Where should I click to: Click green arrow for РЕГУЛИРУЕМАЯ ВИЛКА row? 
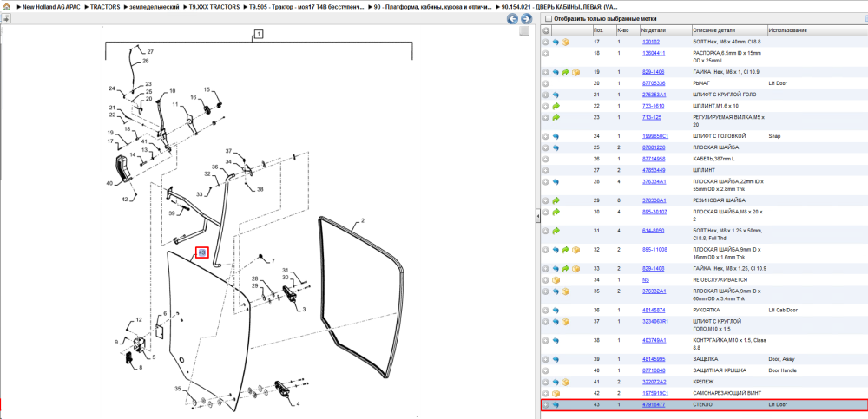pyautogui.click(x=556, y=117)
